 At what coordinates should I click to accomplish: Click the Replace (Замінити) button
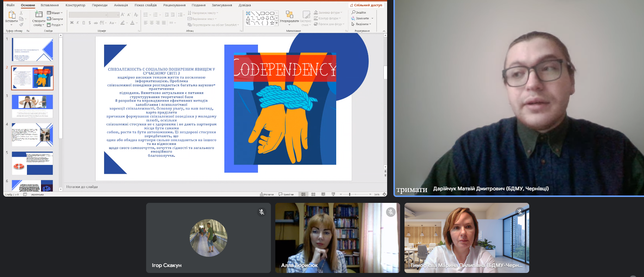click(360, 18)
